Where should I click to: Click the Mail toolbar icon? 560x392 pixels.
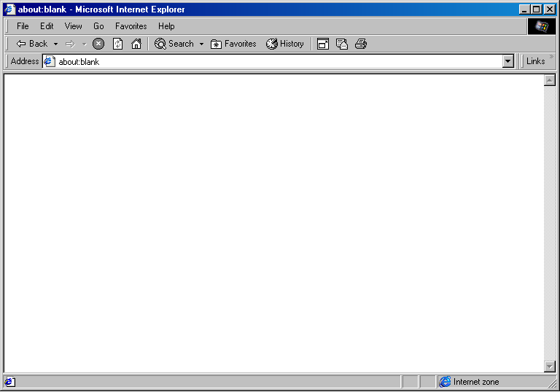(x=342, y=44)
